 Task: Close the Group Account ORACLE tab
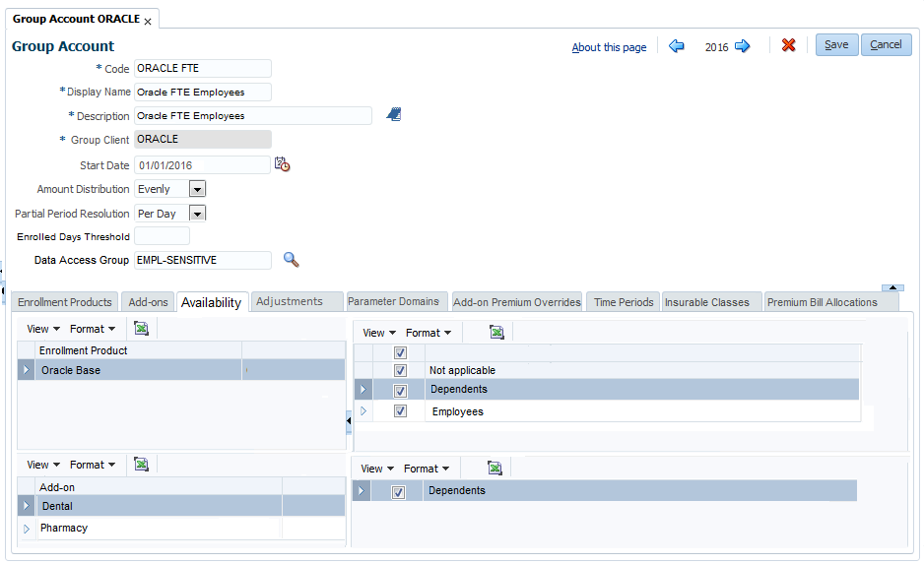coord(148,22)
